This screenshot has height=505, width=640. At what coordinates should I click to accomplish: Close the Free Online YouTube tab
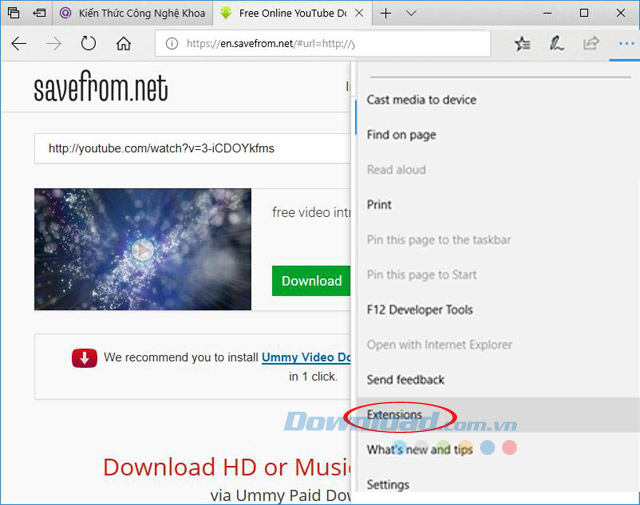(359, 13)
